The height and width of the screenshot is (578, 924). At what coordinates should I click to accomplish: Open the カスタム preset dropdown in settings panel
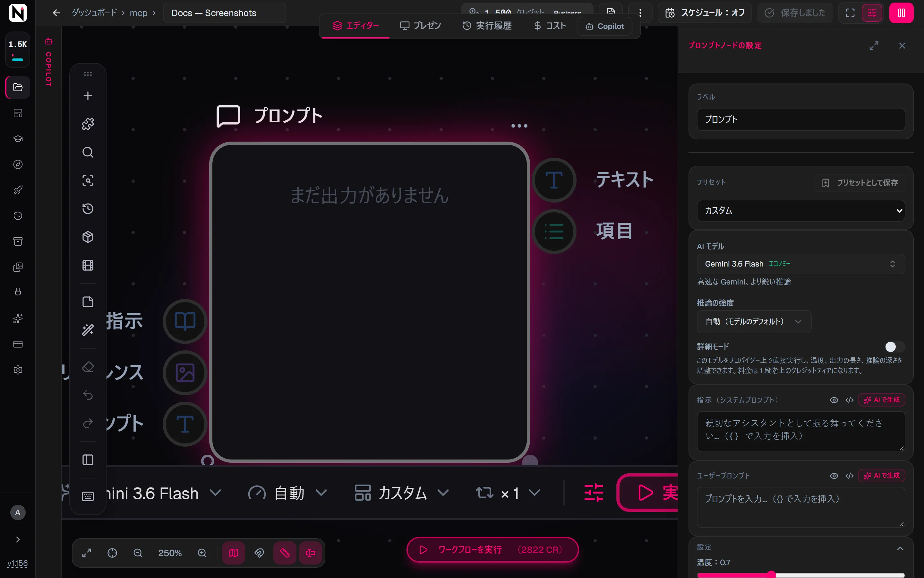[801, 211]
